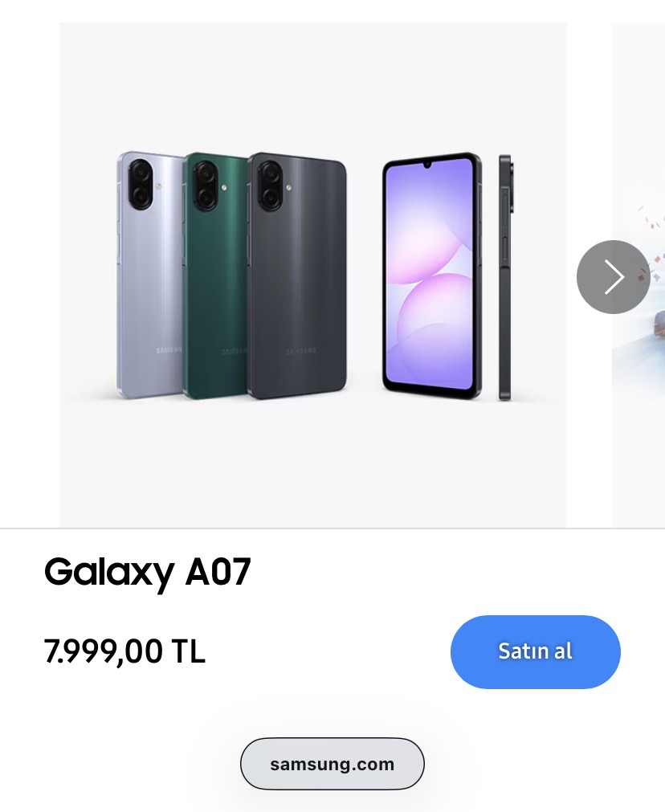Click the power button on side-view phone

[505, 251]
